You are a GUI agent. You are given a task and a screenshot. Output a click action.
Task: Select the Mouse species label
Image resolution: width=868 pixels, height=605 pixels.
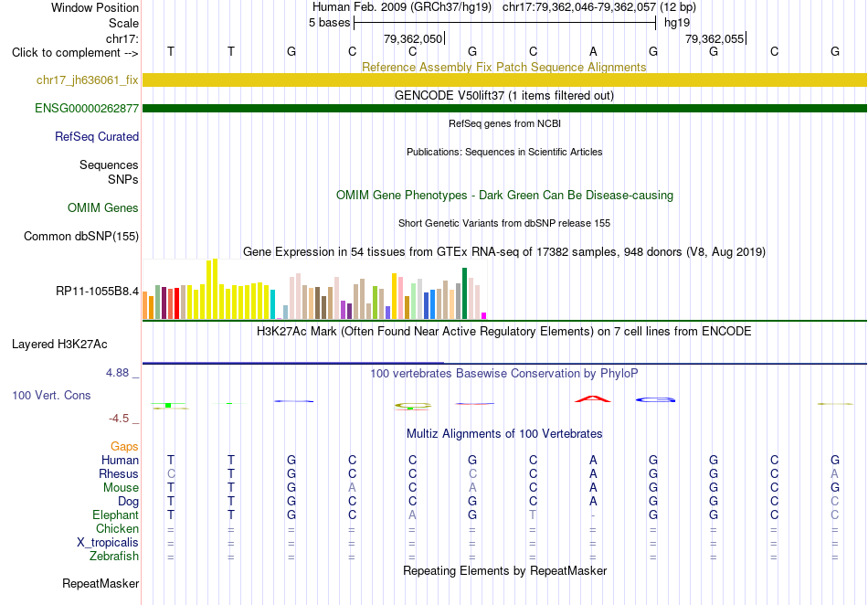click(x=122, y=488)
